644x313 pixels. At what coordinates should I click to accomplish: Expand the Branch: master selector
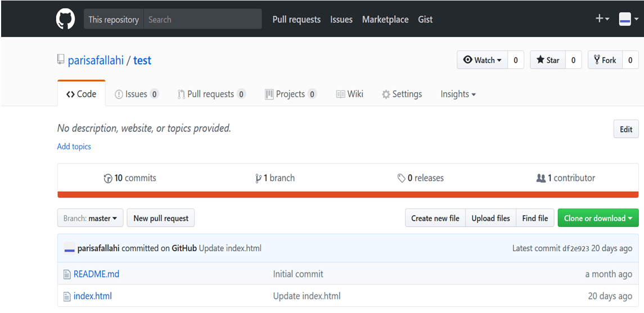click(90, 218)
